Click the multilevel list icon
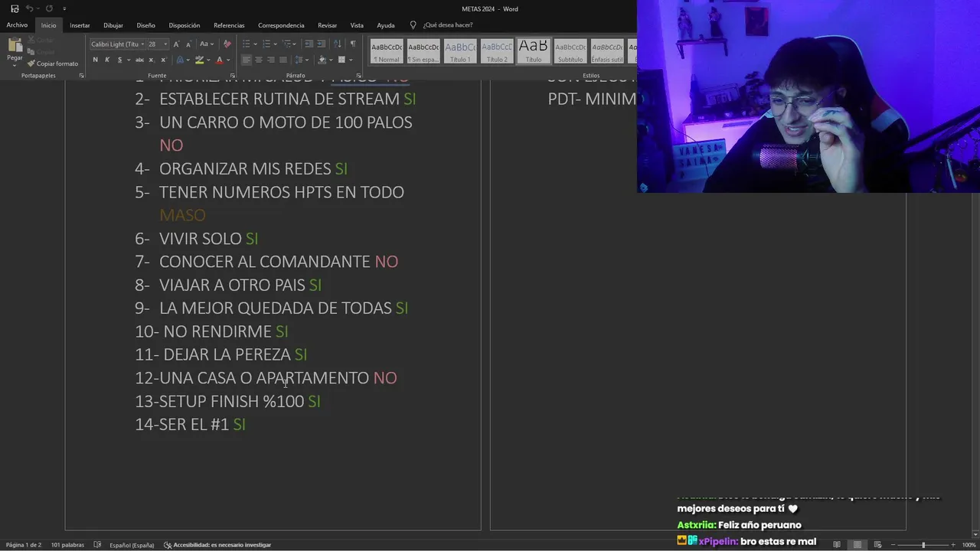The image size is (980, 551). click(287, 44)
